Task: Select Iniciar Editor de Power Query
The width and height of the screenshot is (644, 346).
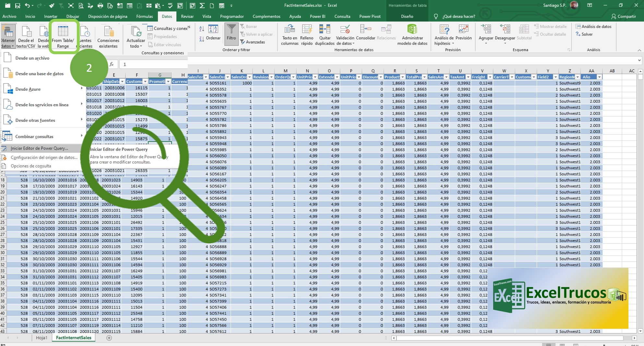Action: (x=39, y=148)
